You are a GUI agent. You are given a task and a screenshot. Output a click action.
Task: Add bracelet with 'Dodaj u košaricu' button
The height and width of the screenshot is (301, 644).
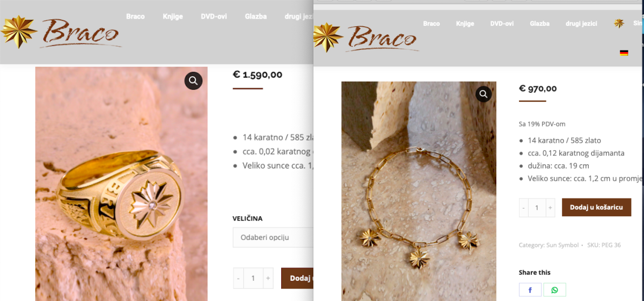[x=596, y=207]
